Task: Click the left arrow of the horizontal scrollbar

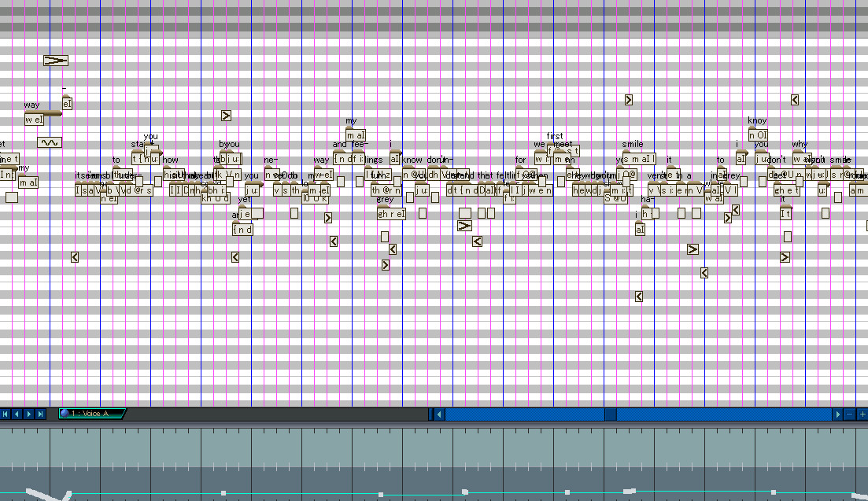Action: tap(436, 414)
